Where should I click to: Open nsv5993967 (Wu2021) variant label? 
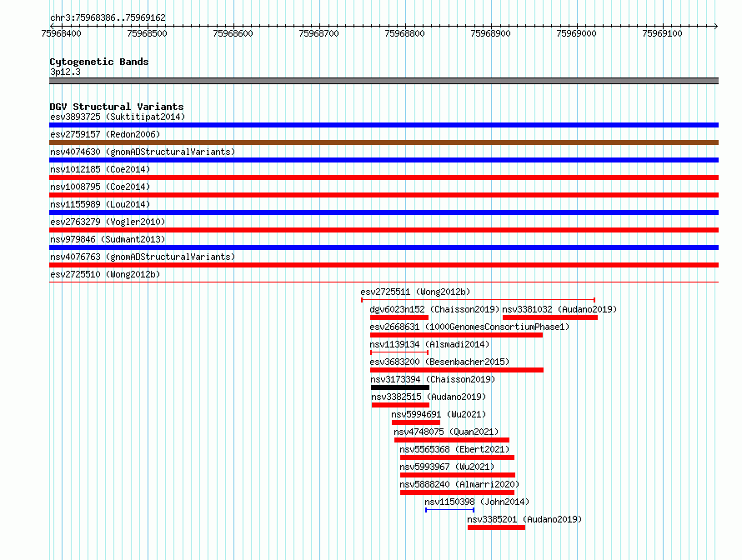tap(447, 467)
